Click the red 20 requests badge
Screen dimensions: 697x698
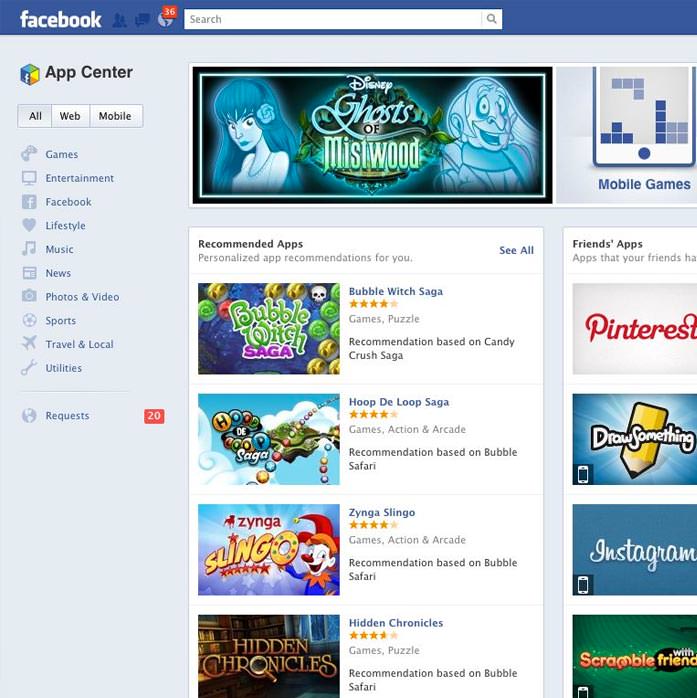154,416
